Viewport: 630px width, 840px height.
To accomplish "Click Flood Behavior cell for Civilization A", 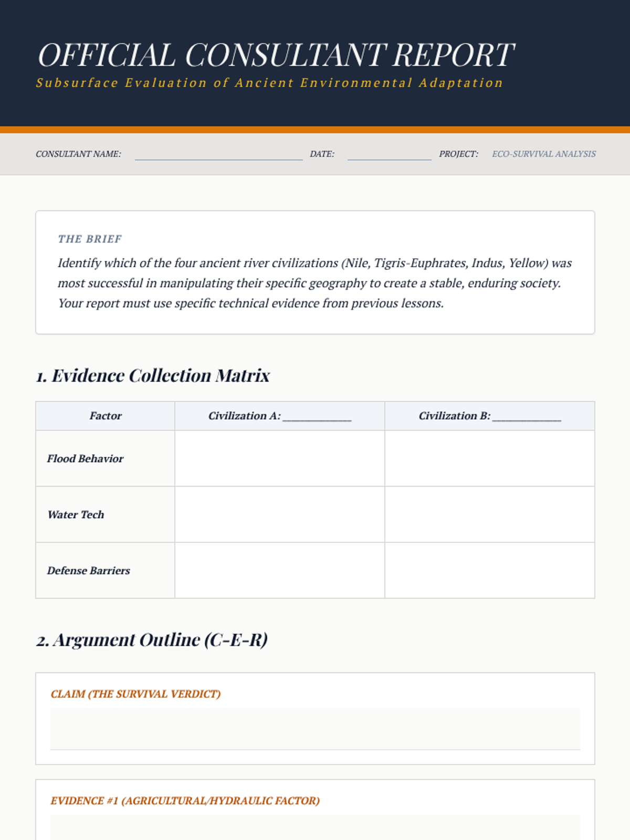I will point(279,458).
